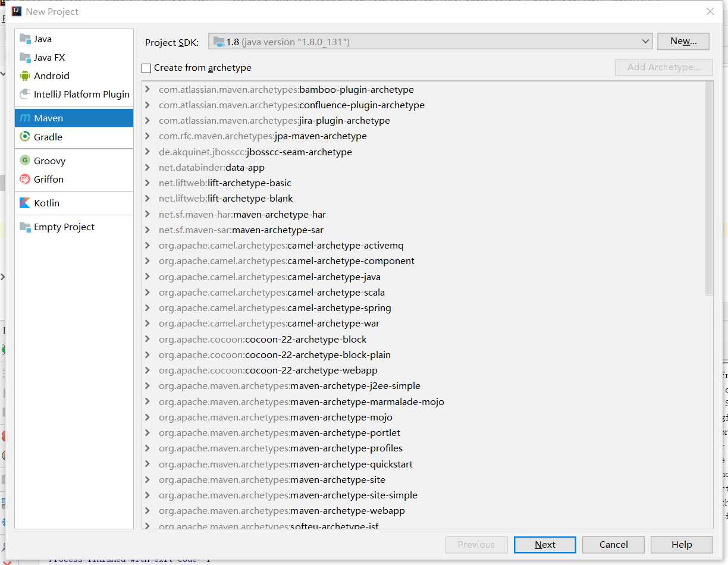Select maven-archetype-site row
Viewport: 728px width, 565px height.
click(423, 479)
